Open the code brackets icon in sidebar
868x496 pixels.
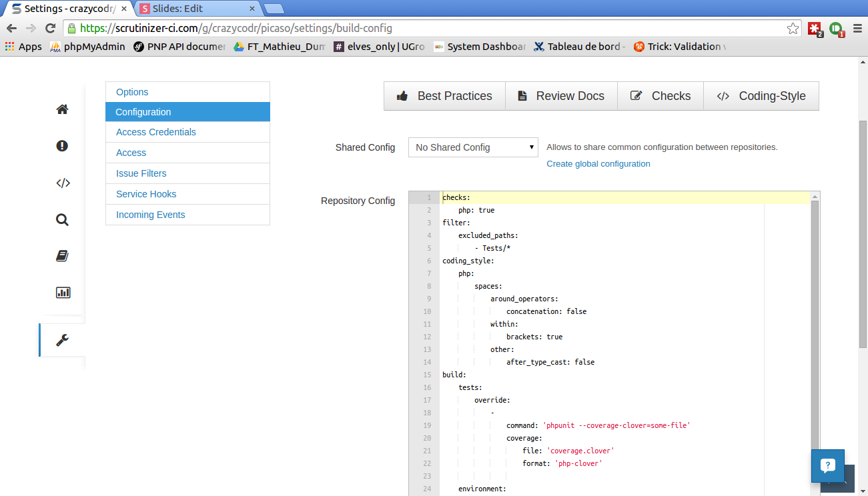tap(62, 183)
